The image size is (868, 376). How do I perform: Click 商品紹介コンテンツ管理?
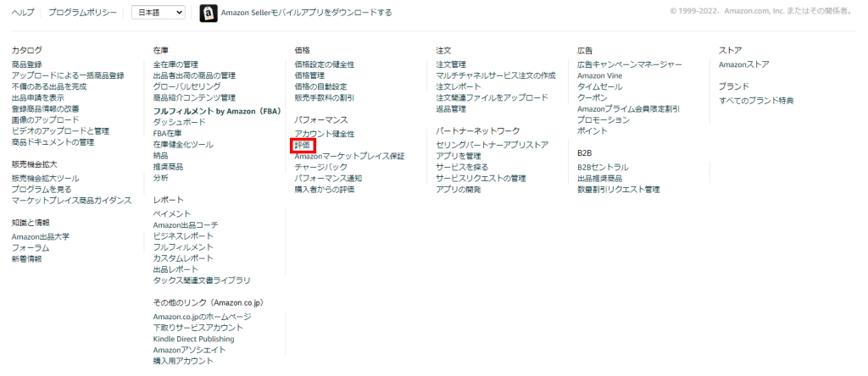(x=194, y=98)
